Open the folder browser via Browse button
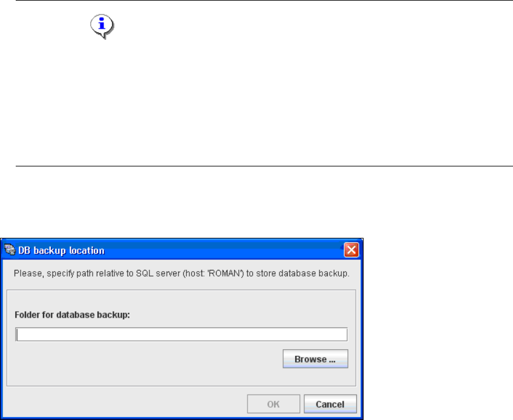Screen dimensions: 513x420 tap(315, 359)
